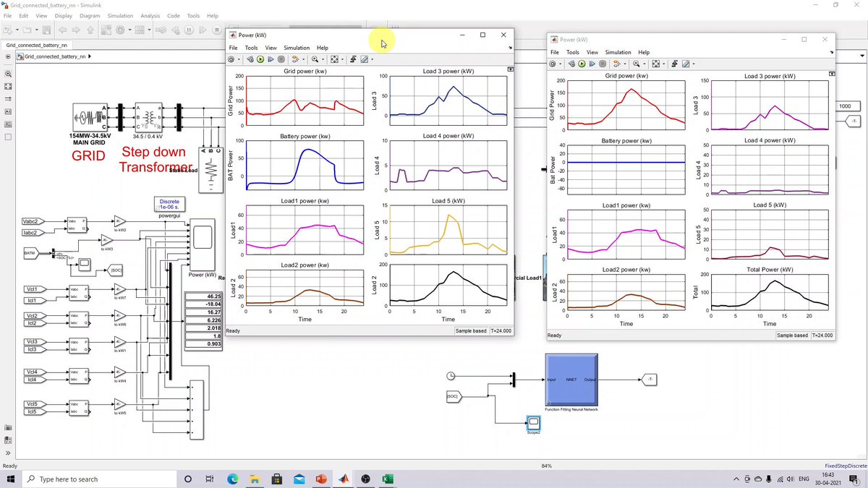Step forward one simulation step in the scope
The height and width of the screenshot is (488, 868).
coord(271,59)
